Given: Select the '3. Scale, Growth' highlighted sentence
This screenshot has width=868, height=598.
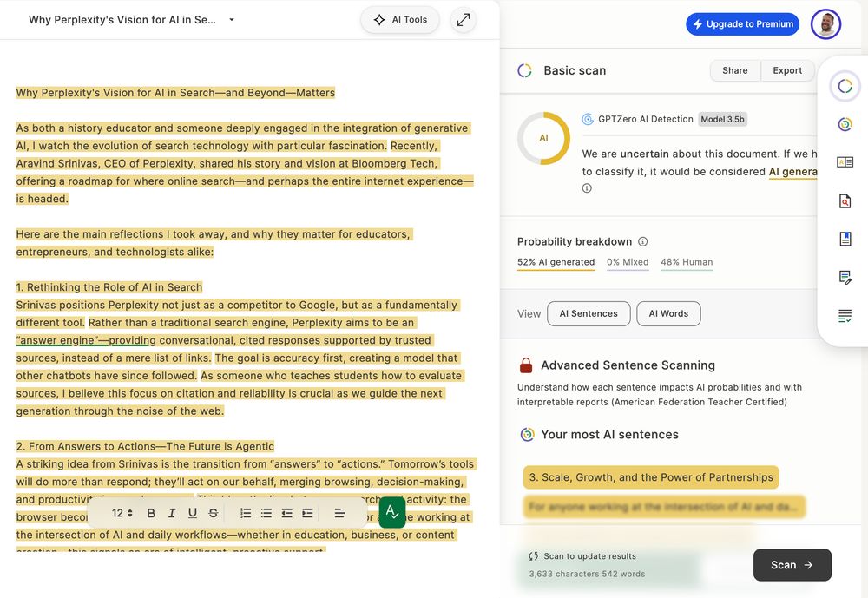Looking at the screenshot, I should coord(651,477).
